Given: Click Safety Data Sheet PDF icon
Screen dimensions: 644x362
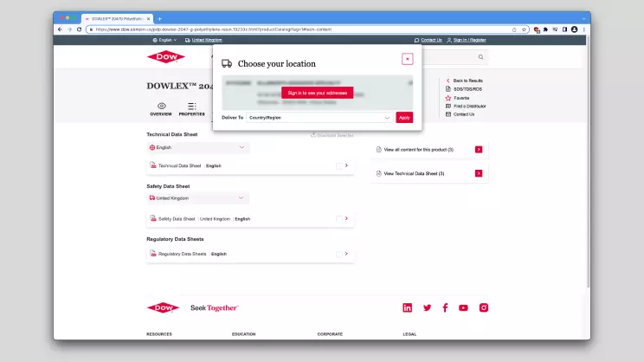Looking at the screenshot, I should [153, 218].
